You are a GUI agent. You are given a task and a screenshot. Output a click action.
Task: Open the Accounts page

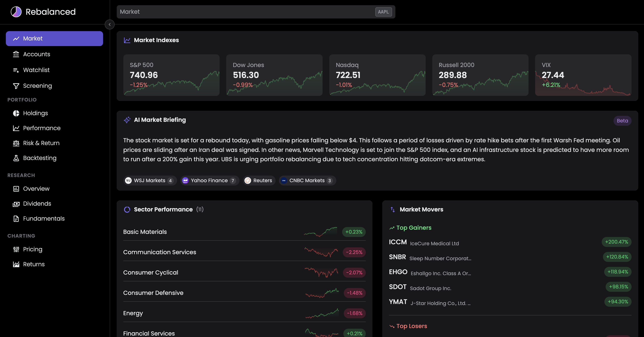click(x=54, y=54)
